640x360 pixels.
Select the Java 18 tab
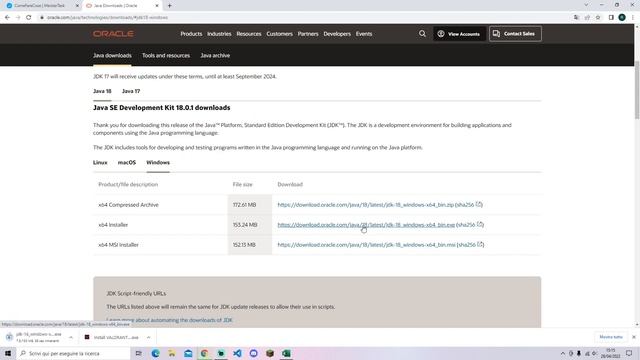coord(102,91)
